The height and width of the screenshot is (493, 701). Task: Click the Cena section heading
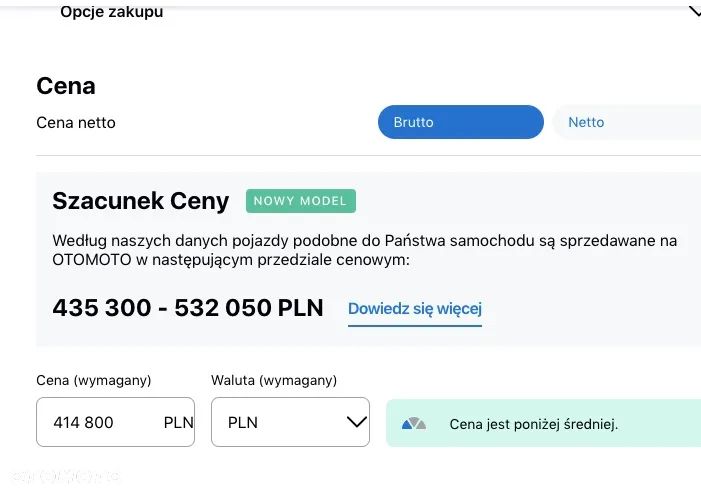pyautogui.click(x=66, y=86)
